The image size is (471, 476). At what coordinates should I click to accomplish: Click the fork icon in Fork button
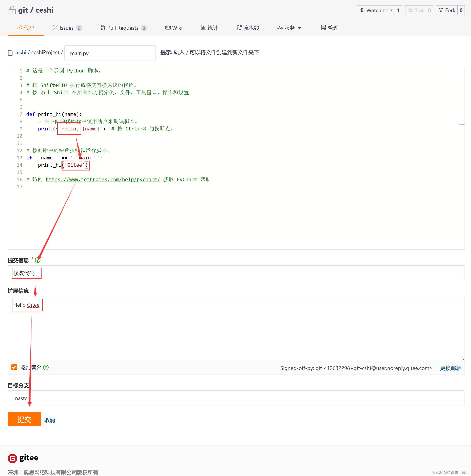pos(441,10)
